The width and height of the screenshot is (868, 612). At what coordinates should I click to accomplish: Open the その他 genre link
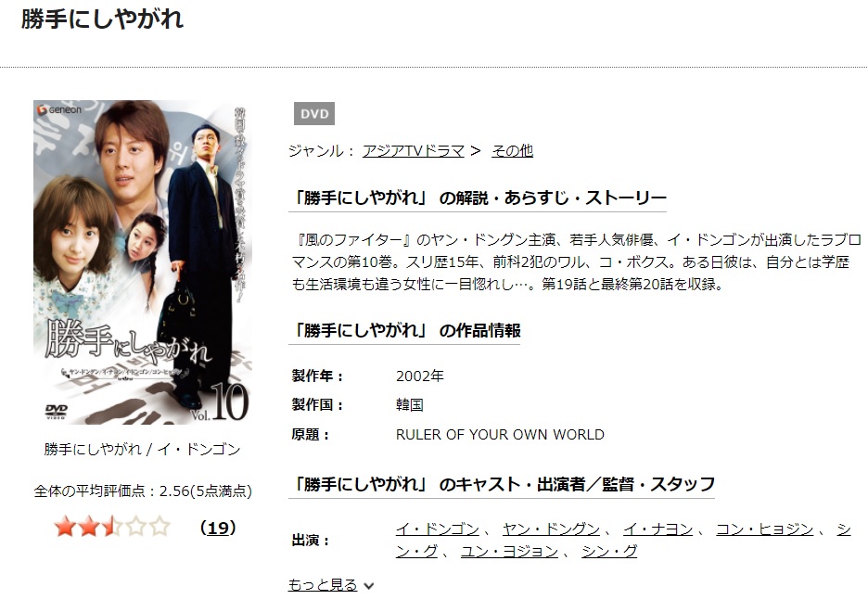tap(512, 150)
